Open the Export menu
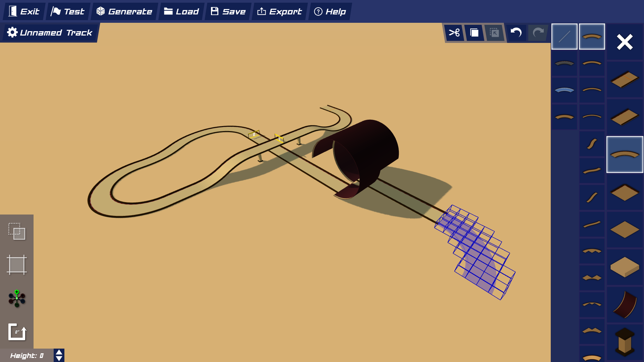 pos(279,11)
